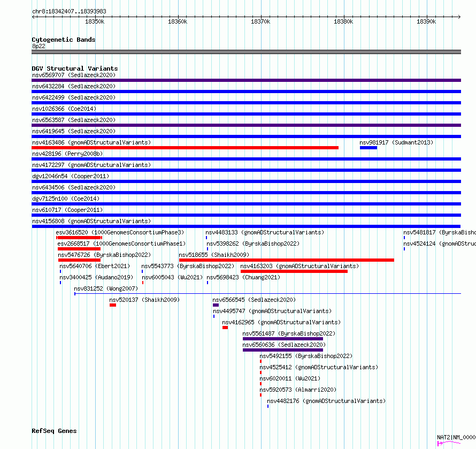476x449 pixels.
Task: Select nsv831252 (Wong2007) label
Action: 106,288
